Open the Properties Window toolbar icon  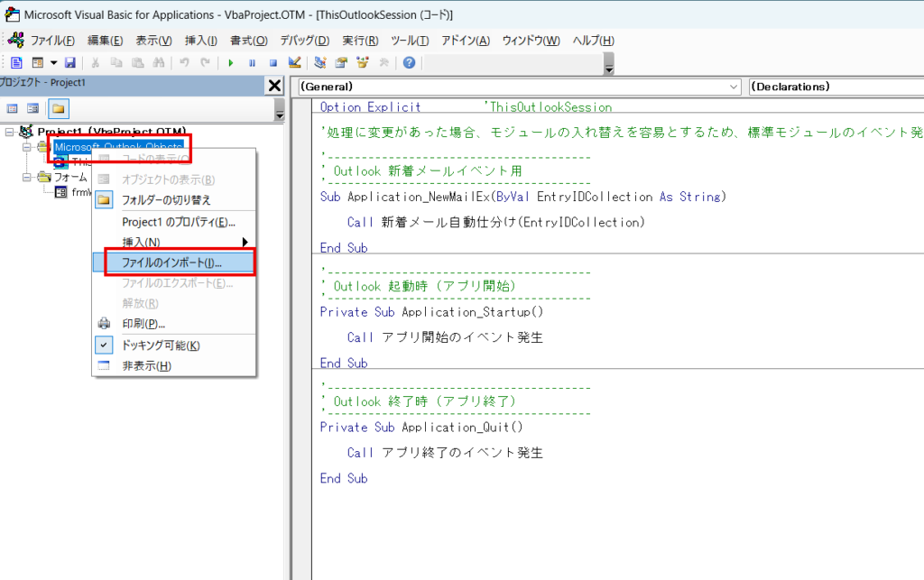point(341,63)
